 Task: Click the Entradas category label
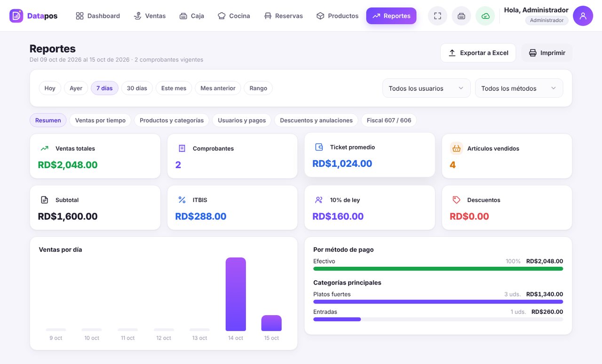pos(325,312)
